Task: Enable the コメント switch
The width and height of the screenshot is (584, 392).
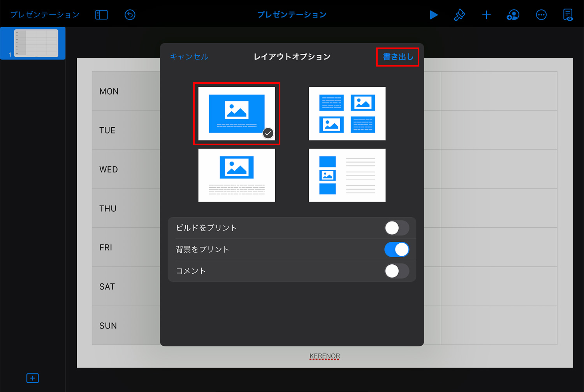Action: pyautogui.click(x=397, y=271)
